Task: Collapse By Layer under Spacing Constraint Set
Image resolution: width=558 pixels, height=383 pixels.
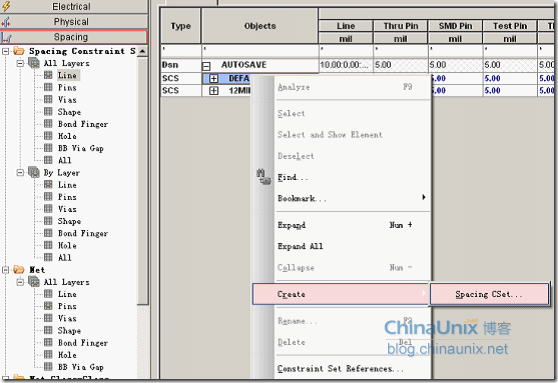Action: pyautogui.click(x=20, y=173)
